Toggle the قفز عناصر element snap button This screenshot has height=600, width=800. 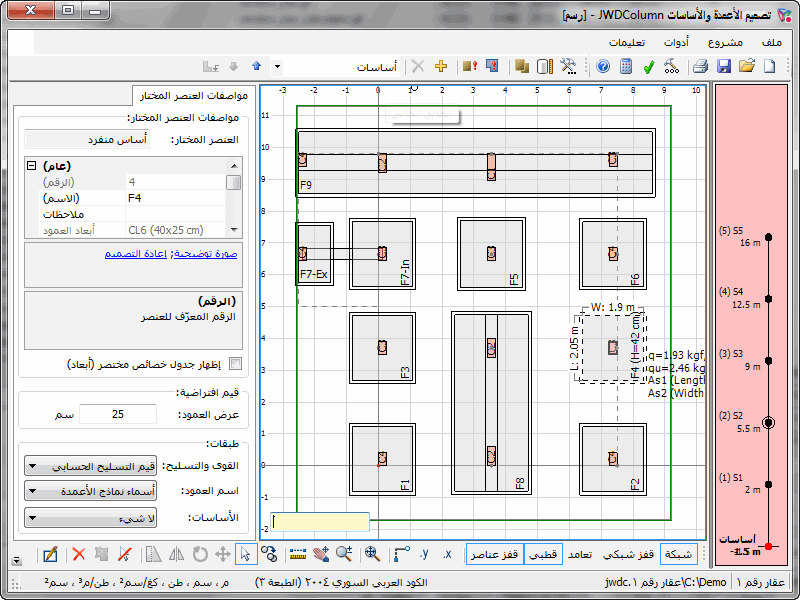coord(495,554)
